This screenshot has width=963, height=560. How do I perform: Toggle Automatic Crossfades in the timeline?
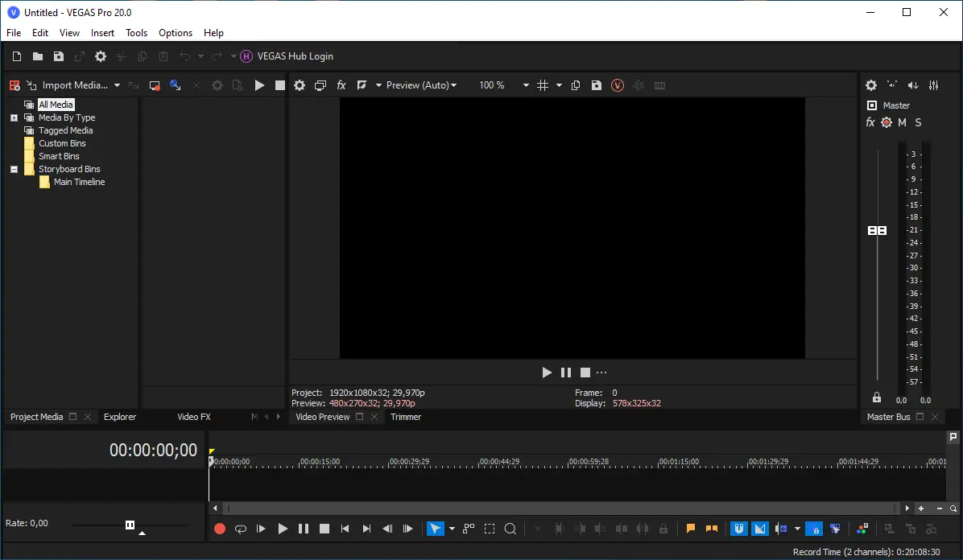point(760,529)
